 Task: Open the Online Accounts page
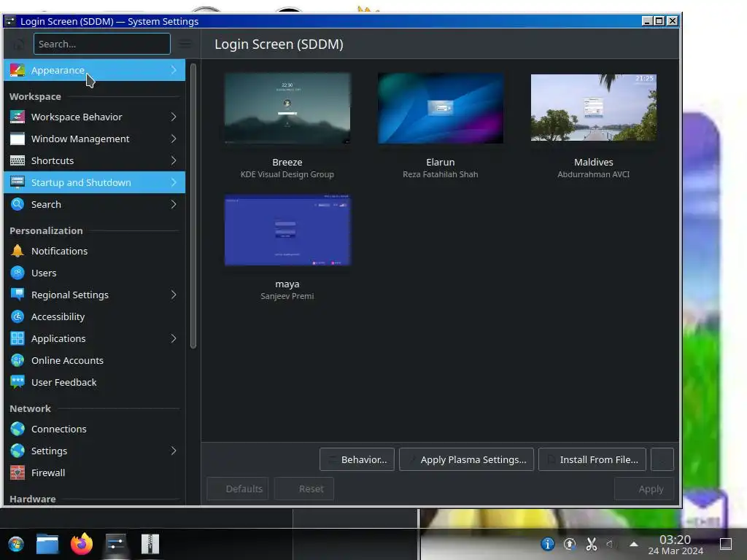pyautogui.click(x=94, y=360)
